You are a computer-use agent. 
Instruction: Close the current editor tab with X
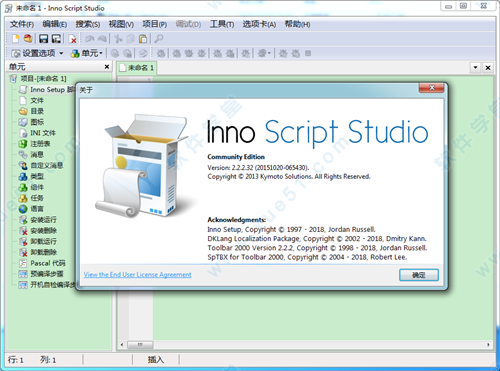(x=488, y=68)
